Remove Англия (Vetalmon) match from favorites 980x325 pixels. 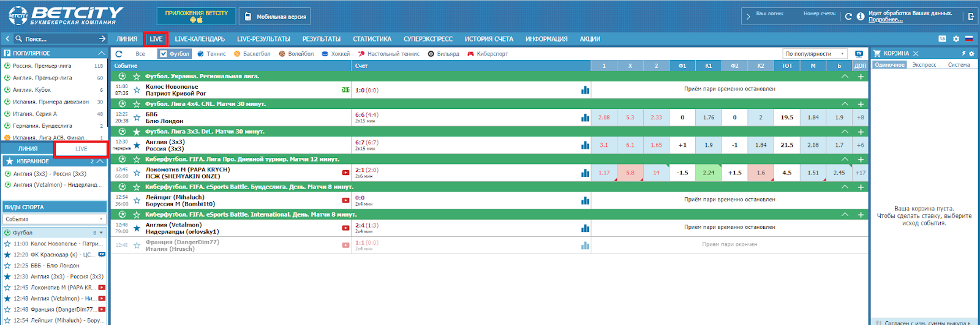[137, 228]
